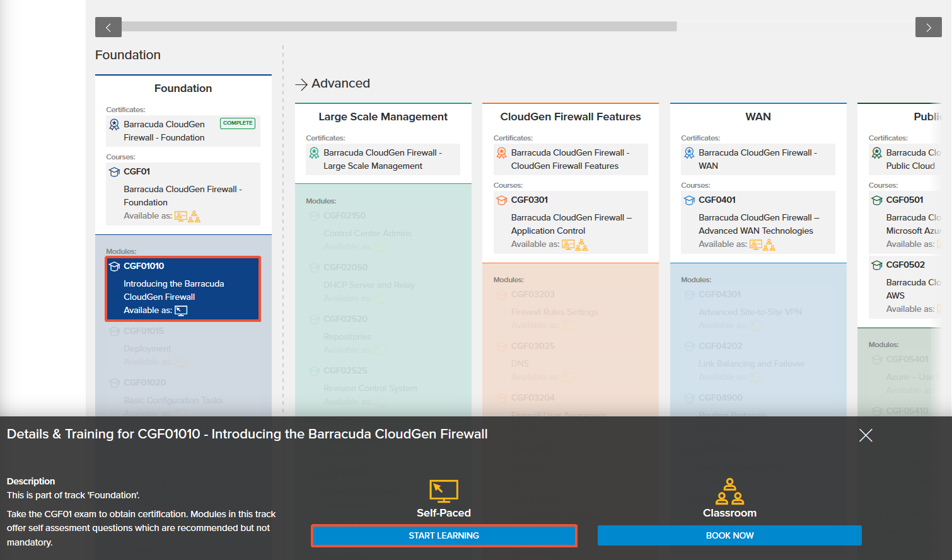Click the graduation cap icon beside CGF0301
Viewport: 952px width, 560px height.
tap(502, 200)
